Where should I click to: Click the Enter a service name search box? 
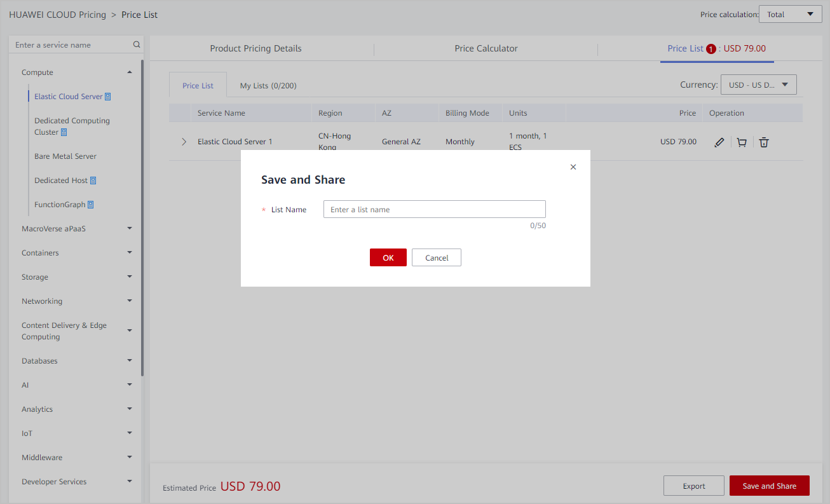76,45
